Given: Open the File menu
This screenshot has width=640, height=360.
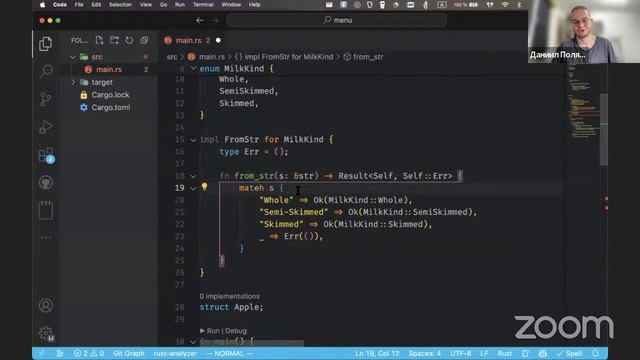Looking at the screenshot, I should [x=79, y=5].
